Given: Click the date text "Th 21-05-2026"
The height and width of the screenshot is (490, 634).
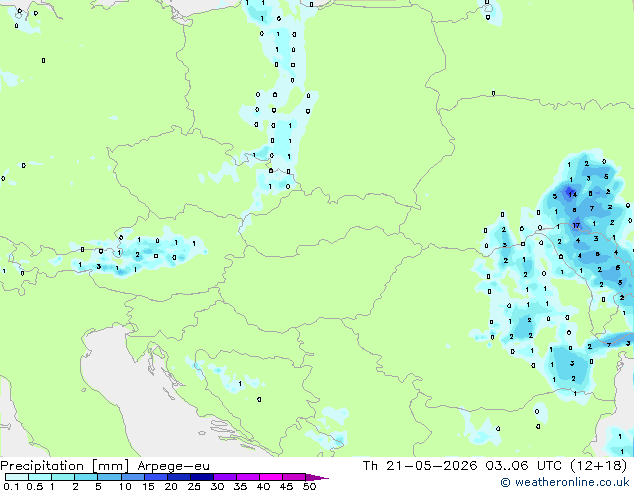Looking at the screenshot, I should tap(420, 466).
